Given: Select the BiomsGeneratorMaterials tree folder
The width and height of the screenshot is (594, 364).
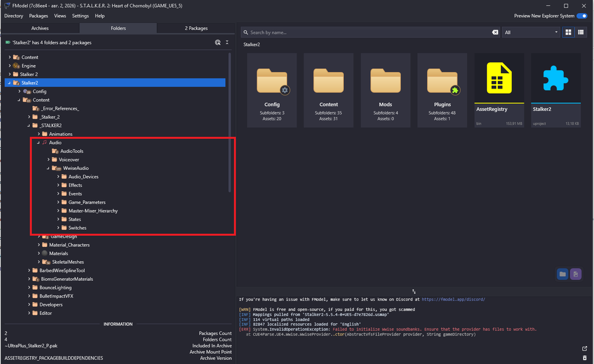Looking at the screenshot, I should [x=67, y=278].
